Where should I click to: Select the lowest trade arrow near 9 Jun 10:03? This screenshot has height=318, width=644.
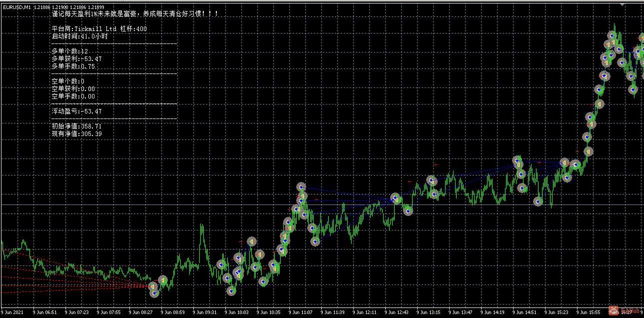point(231,291)
